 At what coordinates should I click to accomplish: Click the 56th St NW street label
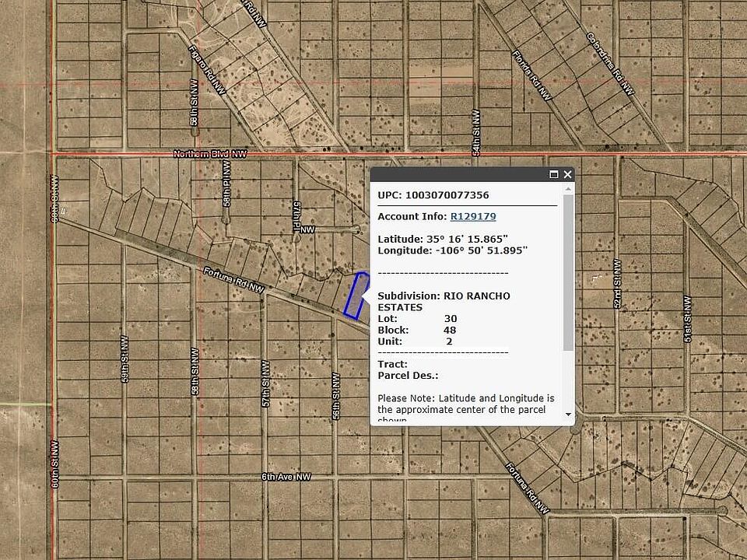pos(336,396)
